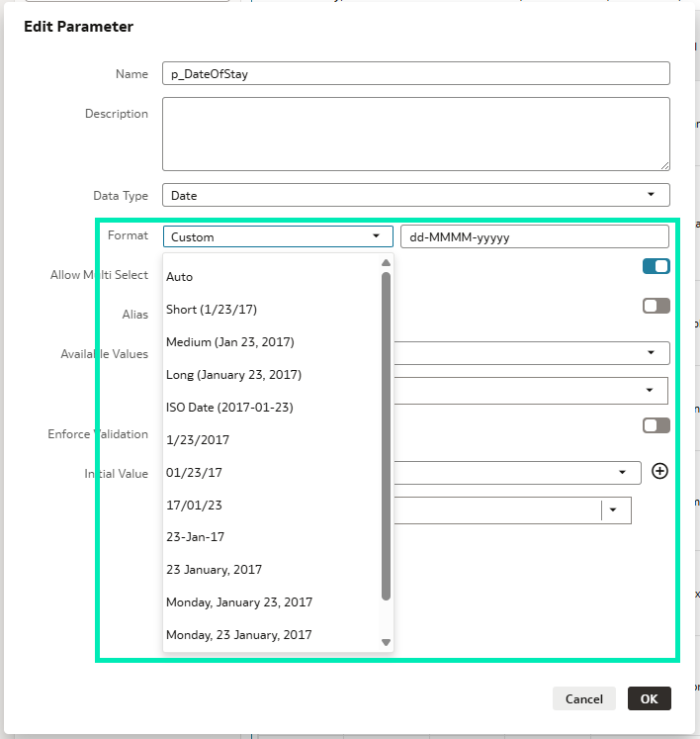Open the Data Type dropdown
Viewport: 700px width, 739px height.
tap(415, 195)
